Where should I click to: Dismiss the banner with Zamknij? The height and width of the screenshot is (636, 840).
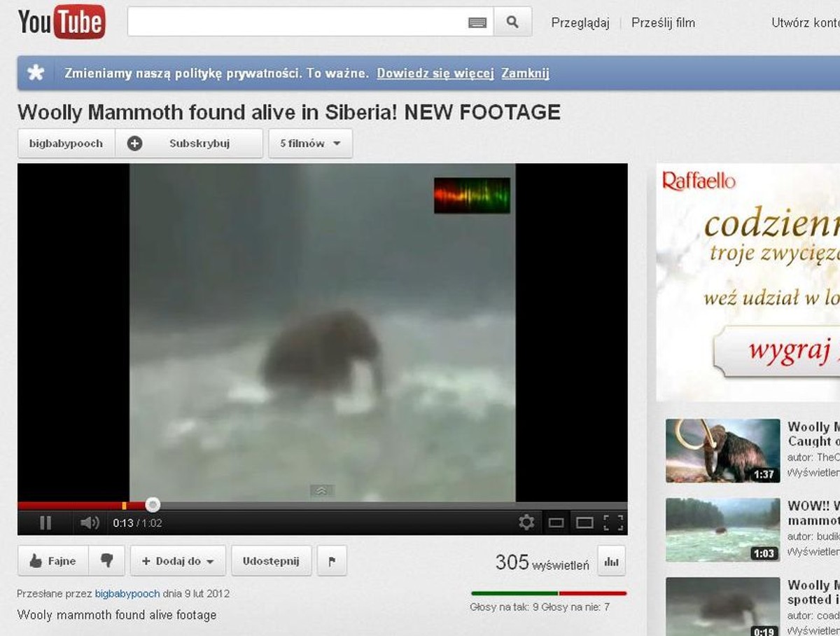[x=525, y=73]
